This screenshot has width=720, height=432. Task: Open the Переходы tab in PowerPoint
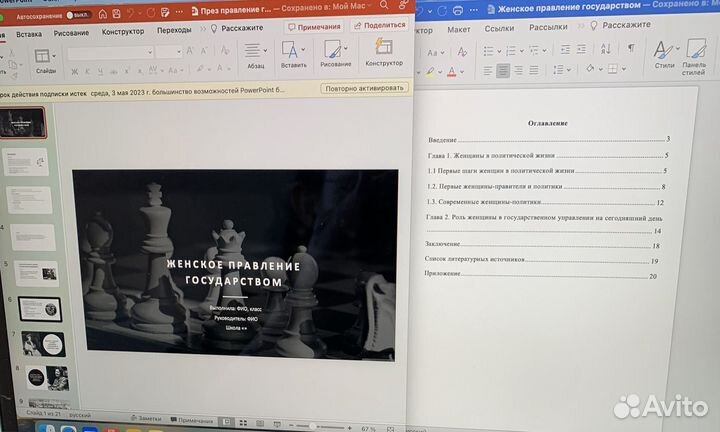point(174,31)
